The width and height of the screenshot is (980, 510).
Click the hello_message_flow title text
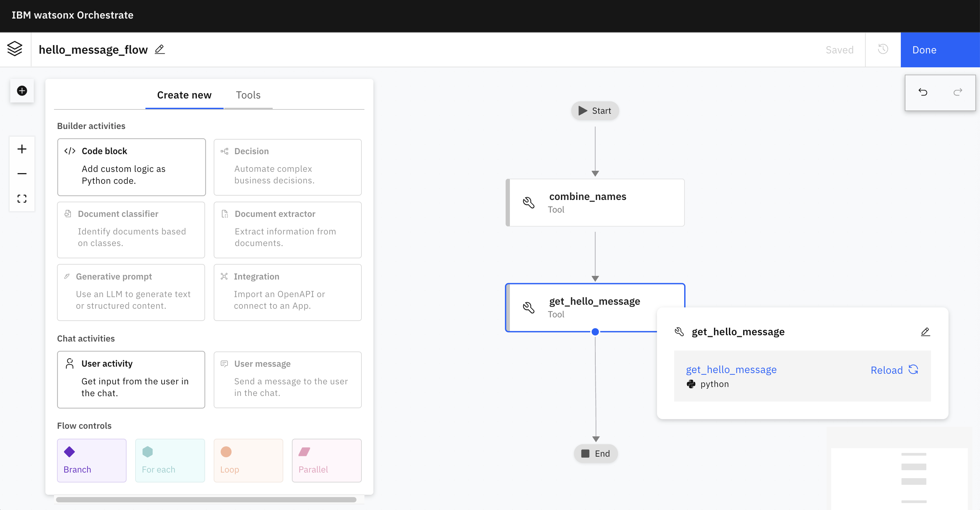click(93, 49)
